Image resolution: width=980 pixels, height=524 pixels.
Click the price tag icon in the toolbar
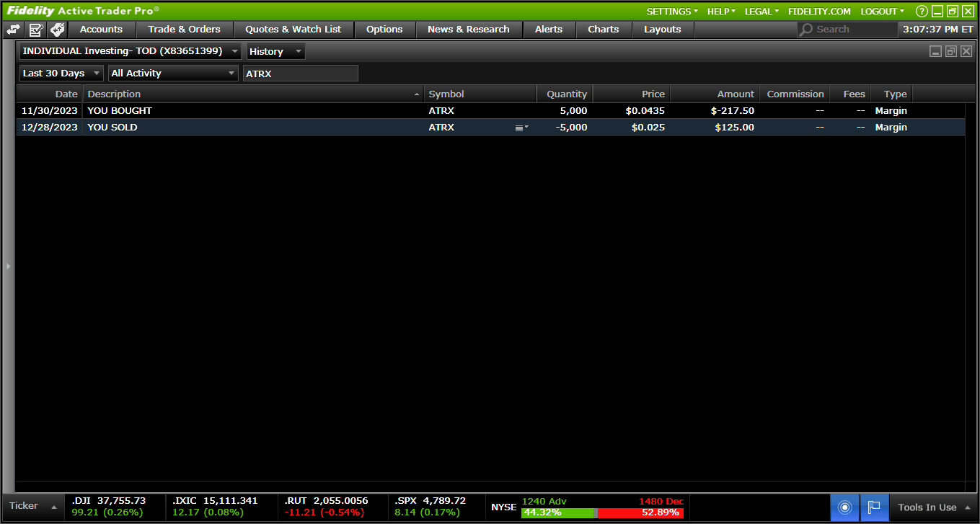(x=58, y=30)
